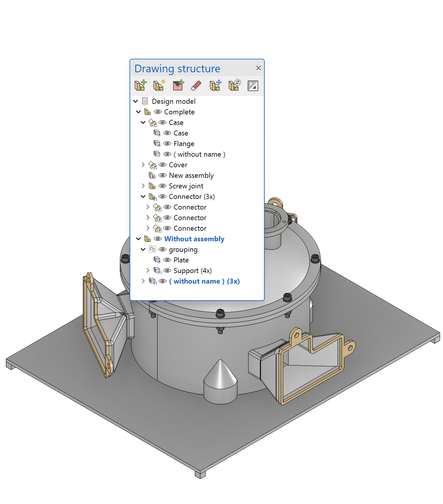Click the red add-section icon with plus
443x504 pixels.
pos(178,86)
